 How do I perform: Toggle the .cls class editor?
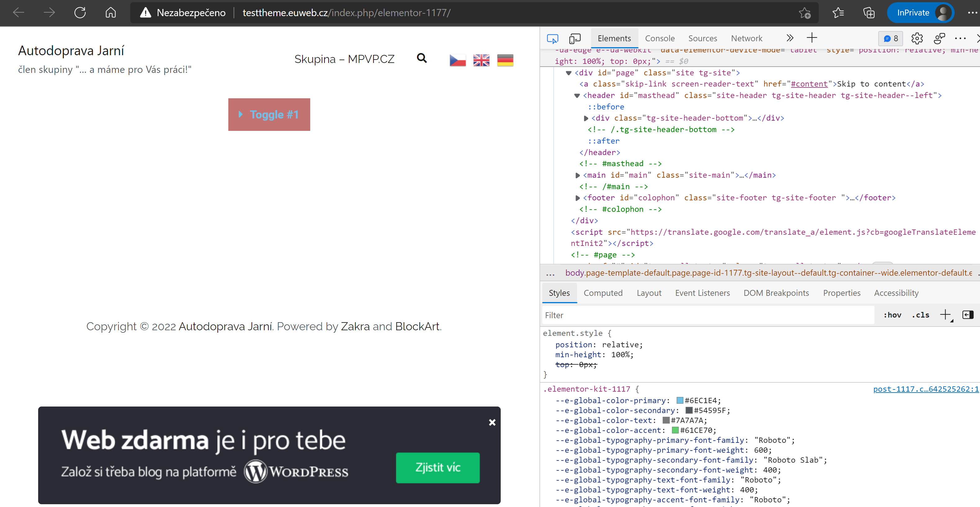pyautogui.click(x=920, y=315)
